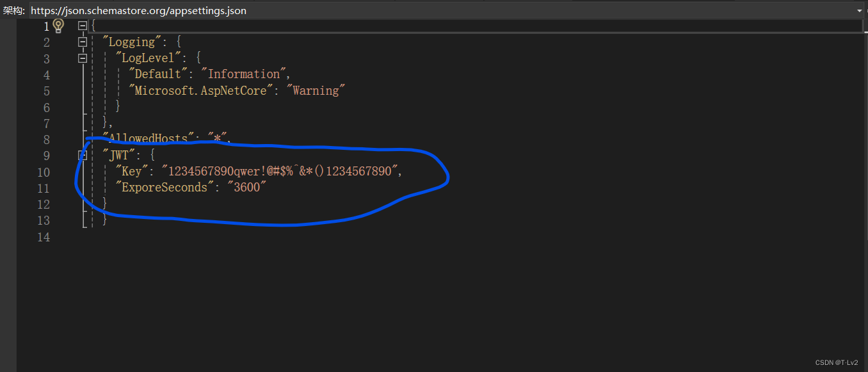
Task: Click the "Key" property name
Action: pyautogui.click(x=132, y=172)
